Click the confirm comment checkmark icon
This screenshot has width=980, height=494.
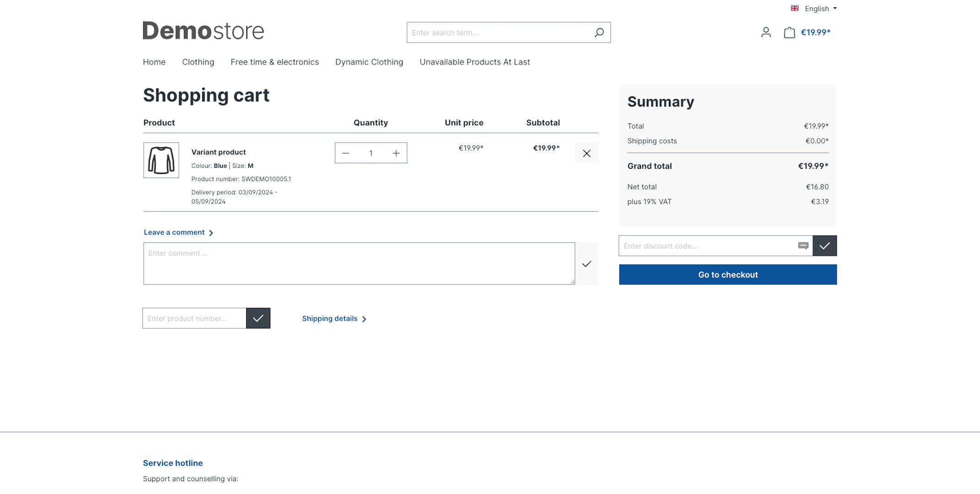click(586, 263)
